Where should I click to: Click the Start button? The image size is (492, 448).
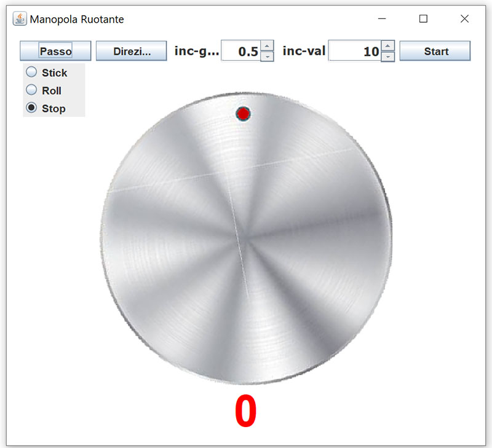pos(435,51)
